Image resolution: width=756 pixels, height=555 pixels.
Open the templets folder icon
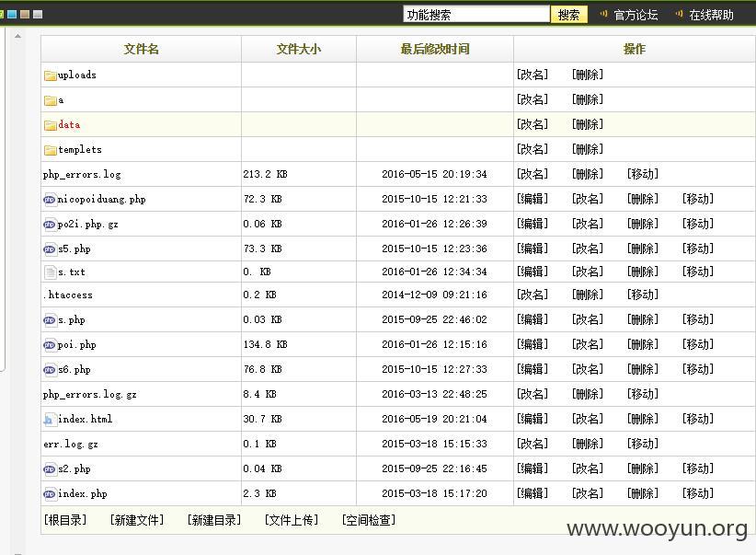point(51,150)
